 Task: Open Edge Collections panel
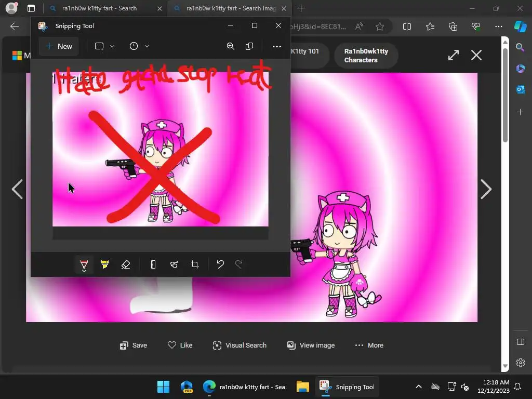coord(453,26)
